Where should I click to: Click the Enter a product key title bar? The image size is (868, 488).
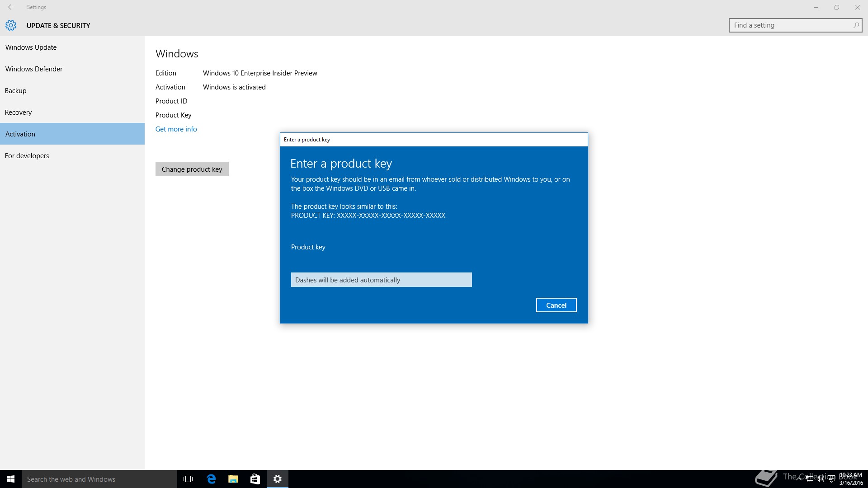pyautogui.click(x=434, y=140)
